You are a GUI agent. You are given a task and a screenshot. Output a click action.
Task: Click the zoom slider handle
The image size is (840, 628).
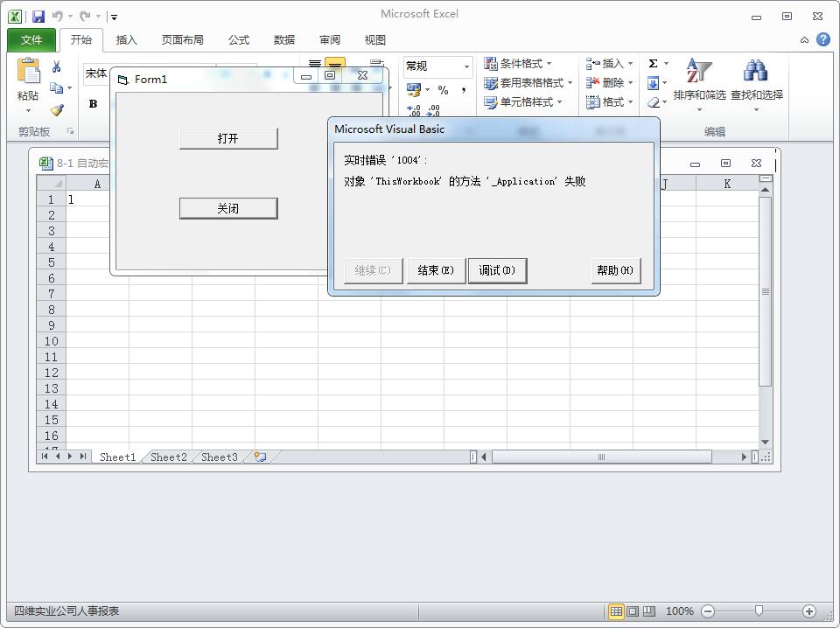click(x=759, y=611)
